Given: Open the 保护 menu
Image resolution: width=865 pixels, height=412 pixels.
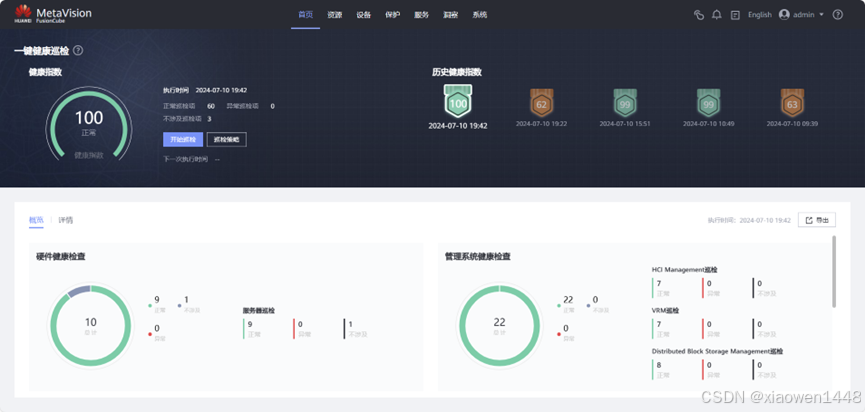Looking at the screenshot, I should (x=392, y=15).
